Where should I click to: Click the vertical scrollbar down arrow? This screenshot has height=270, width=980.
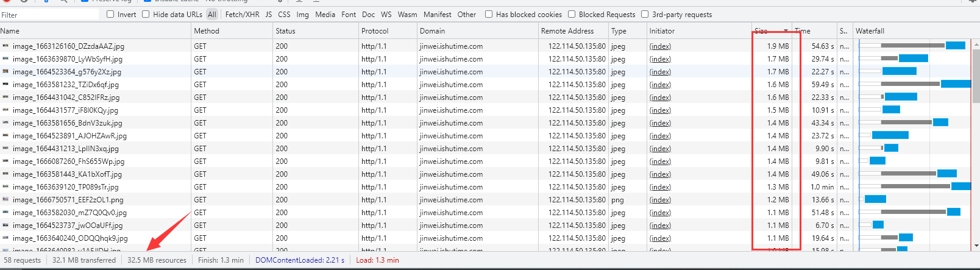[975, 246]
